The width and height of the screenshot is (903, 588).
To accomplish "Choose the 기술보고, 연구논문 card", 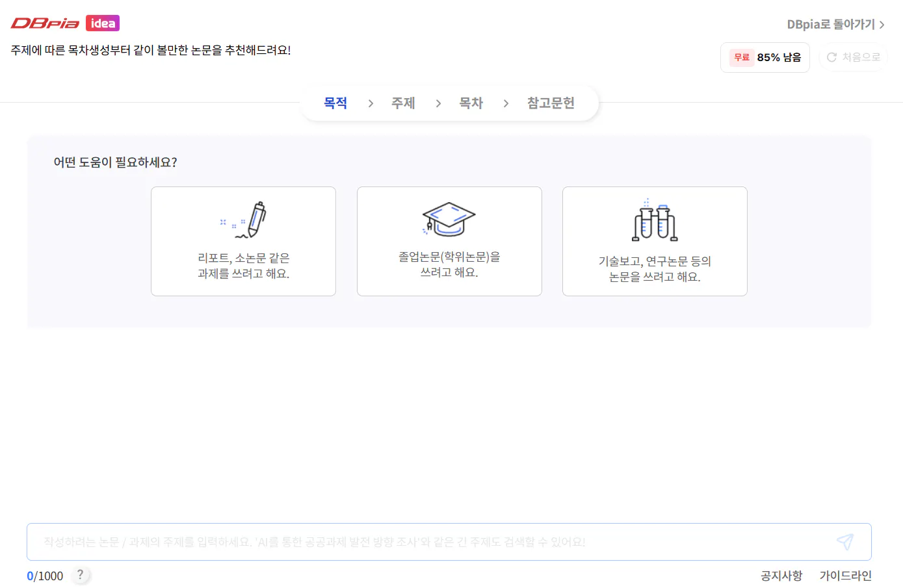I will (655, 242).
